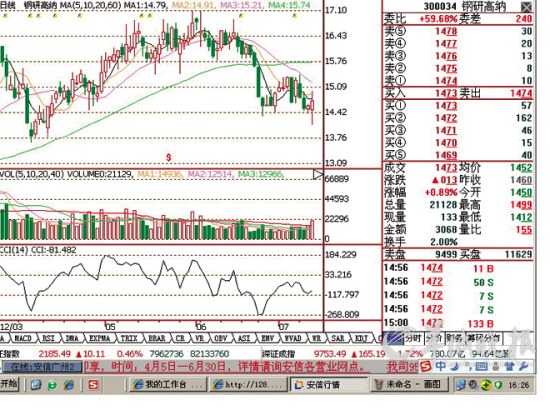
Task: Click the 在线:安信广州2 connection status
Action: pos(42,367)
